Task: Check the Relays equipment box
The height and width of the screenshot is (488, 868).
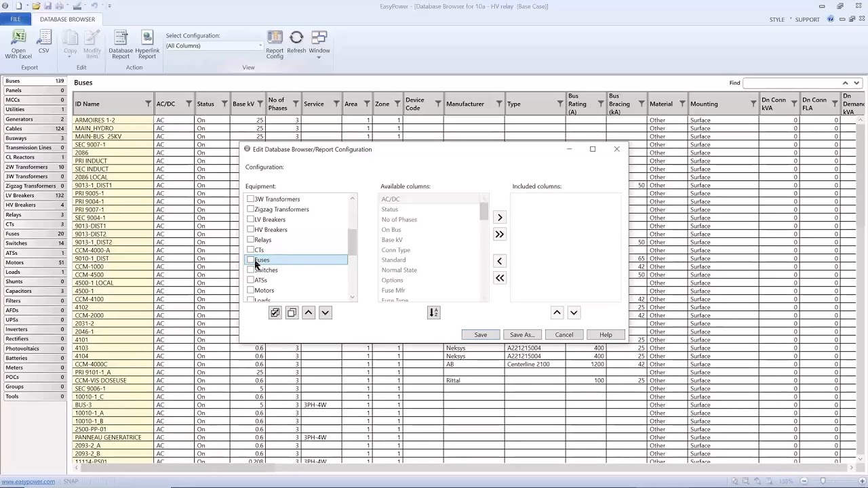Action: click(250, 239)
